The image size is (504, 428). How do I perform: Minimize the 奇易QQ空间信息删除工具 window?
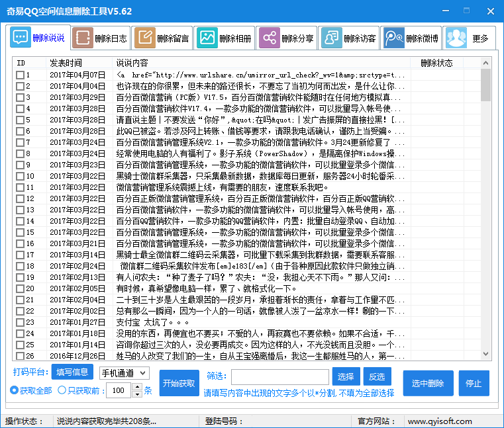[446, 11]
